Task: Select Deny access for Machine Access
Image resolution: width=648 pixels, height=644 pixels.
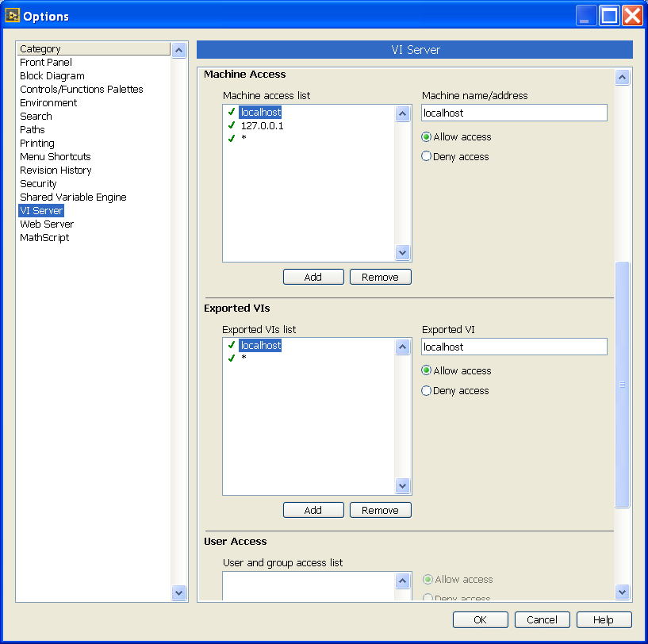Action: click(x=427, y=157)
